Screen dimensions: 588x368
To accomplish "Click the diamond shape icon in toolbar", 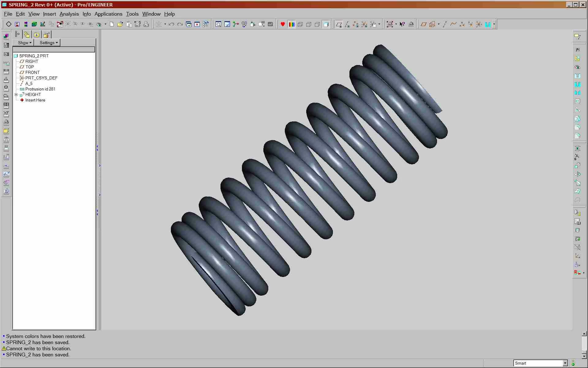I will tap(9, 24).
